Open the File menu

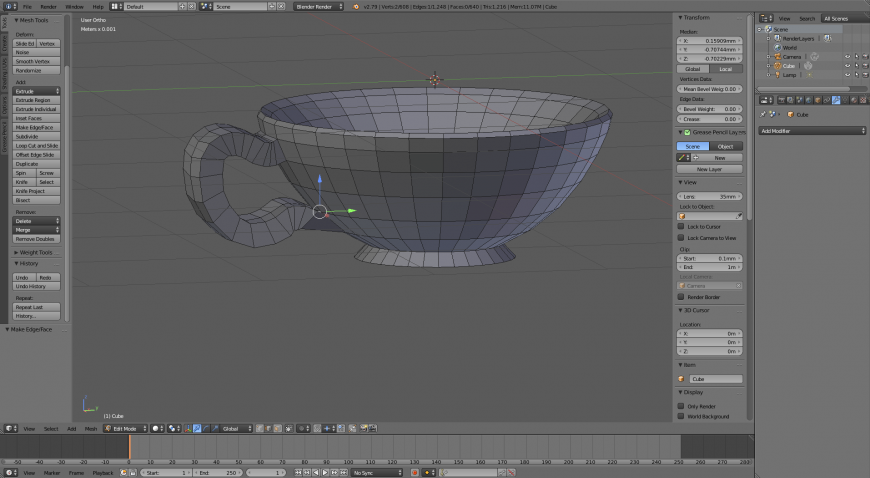(x=27, y=7)
